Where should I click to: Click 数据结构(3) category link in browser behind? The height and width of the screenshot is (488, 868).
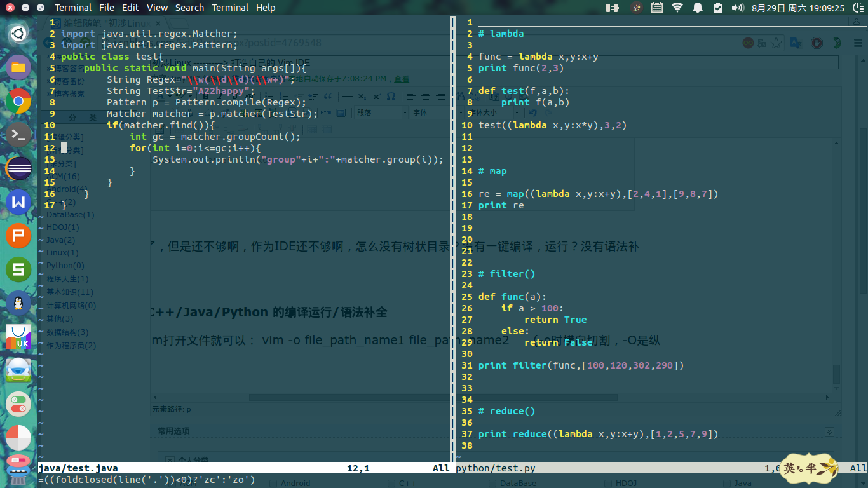[x=67, y=332]
